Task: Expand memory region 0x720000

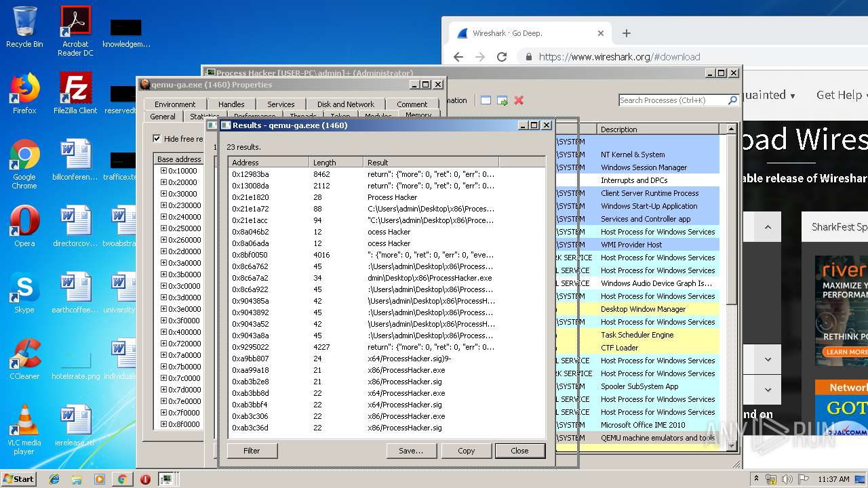Action: pos(163,344)
